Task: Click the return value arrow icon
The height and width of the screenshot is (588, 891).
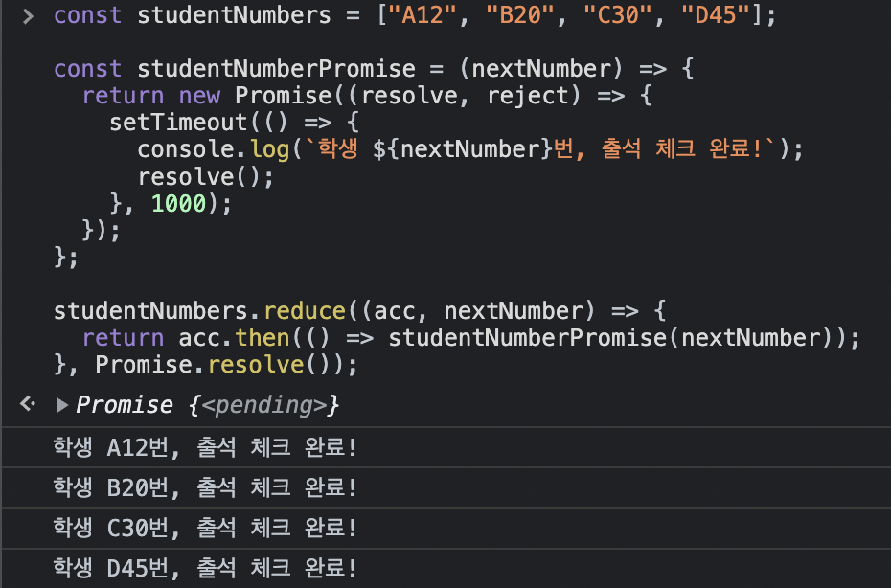Action: (28, 404)
